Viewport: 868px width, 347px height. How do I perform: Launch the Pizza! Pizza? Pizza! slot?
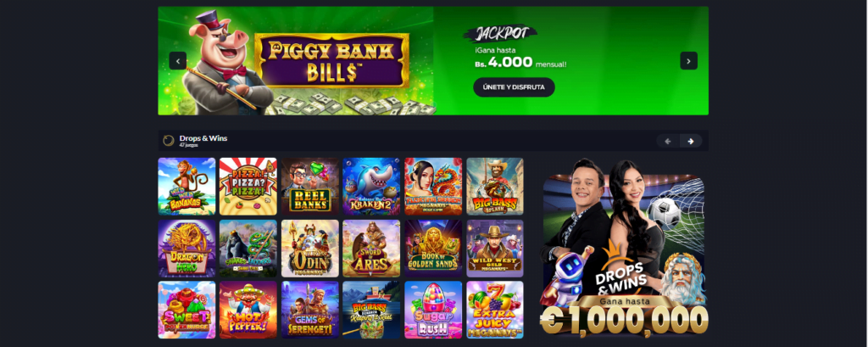(248, 187)
